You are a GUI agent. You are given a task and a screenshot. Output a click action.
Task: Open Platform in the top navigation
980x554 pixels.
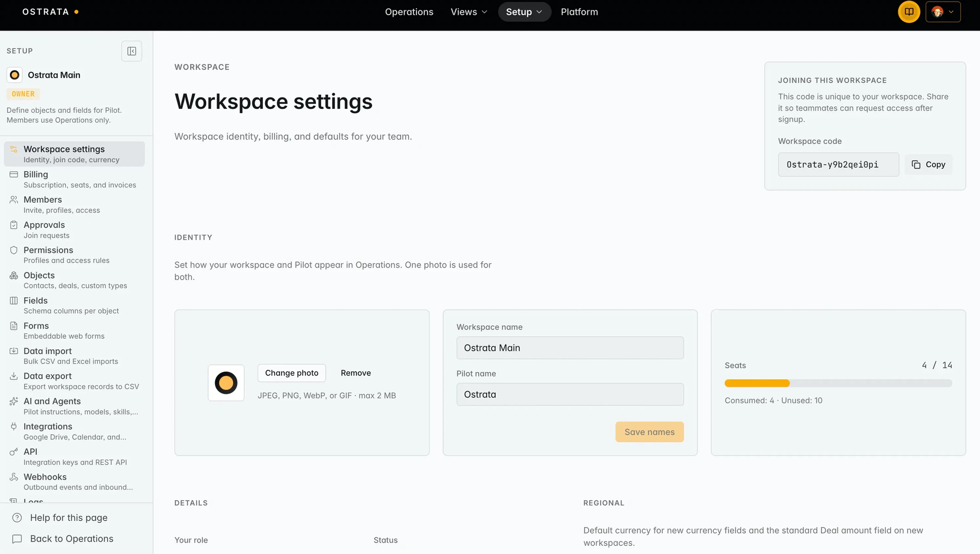click(579, 12)
